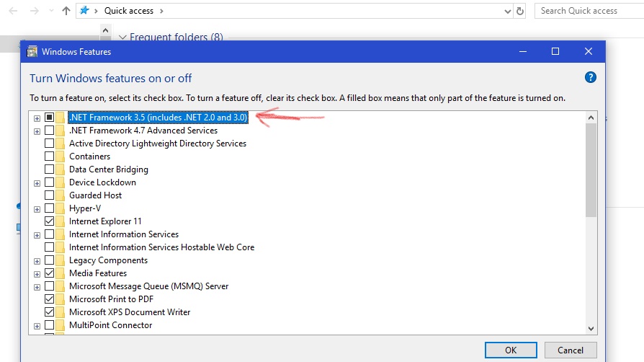Uncheck Microsoft Print to PDF
644x362 pixels.
click(49, 299)
